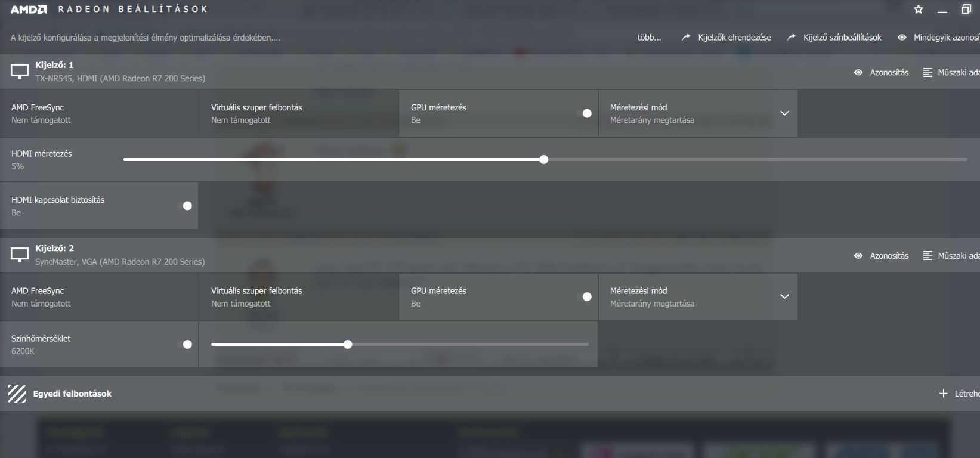Click the 6200K color temperature value
980x458 pixels.
23,351
